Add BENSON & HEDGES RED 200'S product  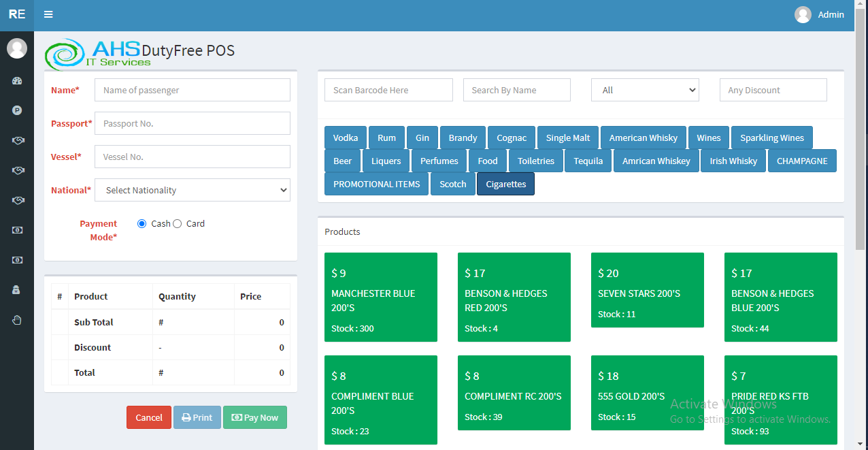514,297
